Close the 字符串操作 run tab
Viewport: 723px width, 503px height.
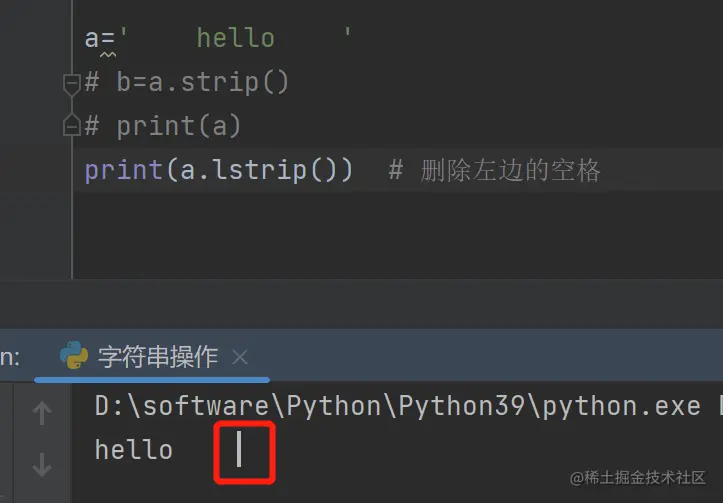click(x=240, y=357)
